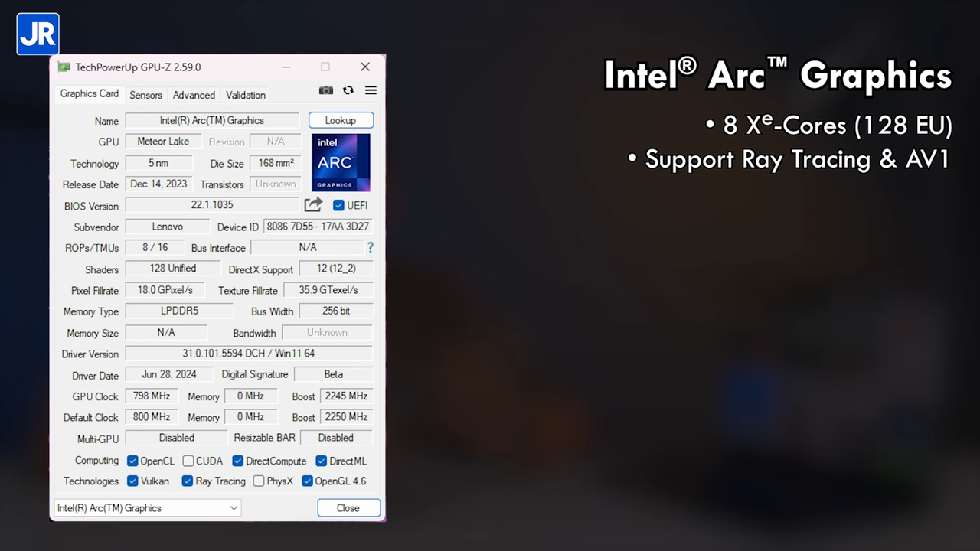Click the Bus Interface question mark

coord(371,247)
